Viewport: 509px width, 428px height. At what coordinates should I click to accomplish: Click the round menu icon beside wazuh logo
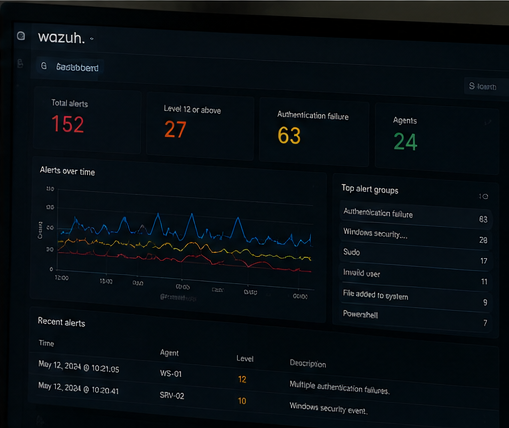pyautogui.click(x=21, y=36)
